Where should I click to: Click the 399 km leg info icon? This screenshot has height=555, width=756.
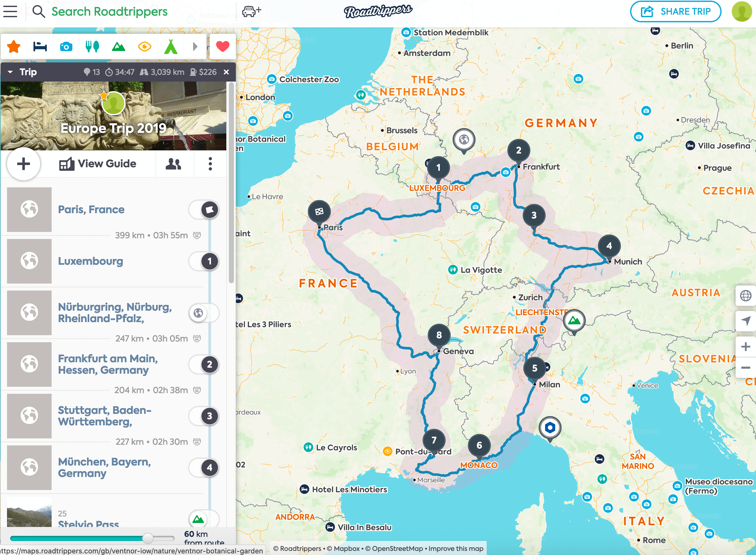coord(197,235)
